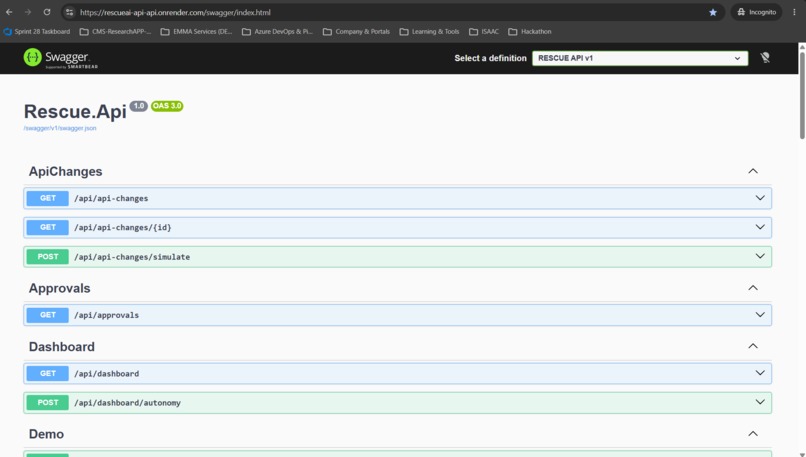Screen dimensions: 806x457
Task: Open the browser three-dot menu
Action: (794, 12)
